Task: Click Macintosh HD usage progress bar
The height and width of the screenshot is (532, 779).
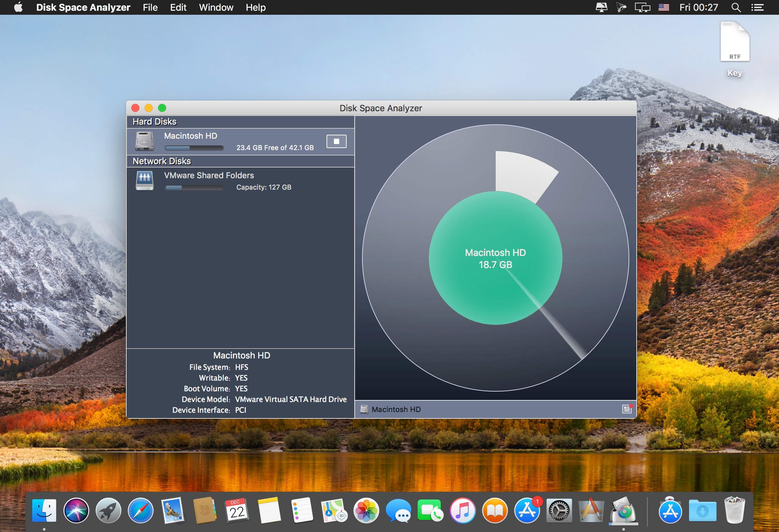Action: (194, 148)
